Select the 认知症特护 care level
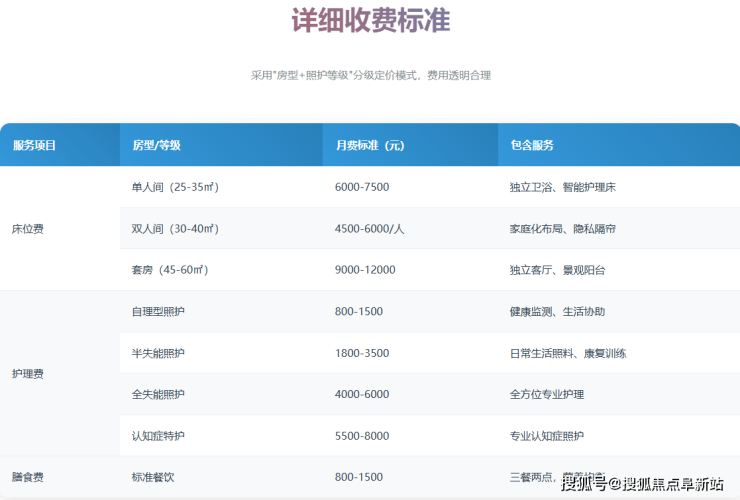 click(158, 436)
